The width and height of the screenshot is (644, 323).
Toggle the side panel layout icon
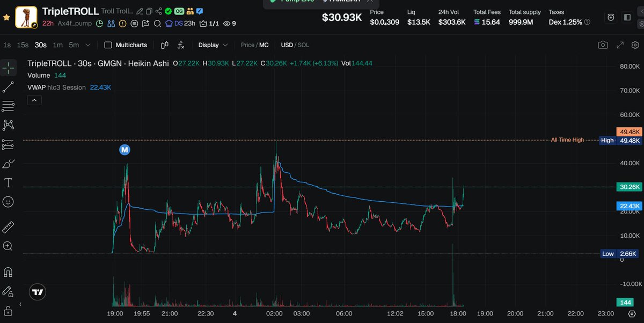click(x=627, y=17)
